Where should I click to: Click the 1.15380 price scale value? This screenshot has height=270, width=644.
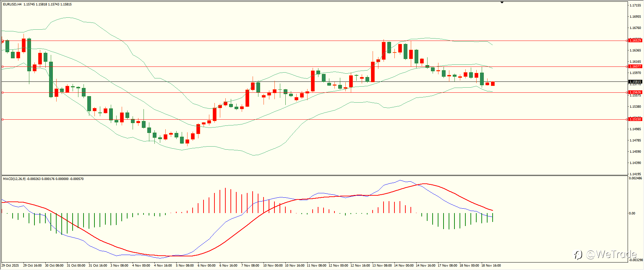pos(635,107)
